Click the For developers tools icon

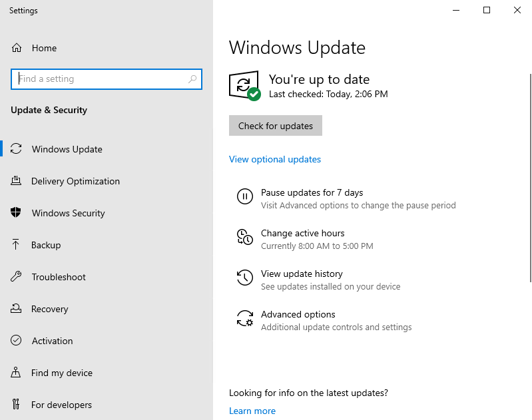click(x=16, y=404)
